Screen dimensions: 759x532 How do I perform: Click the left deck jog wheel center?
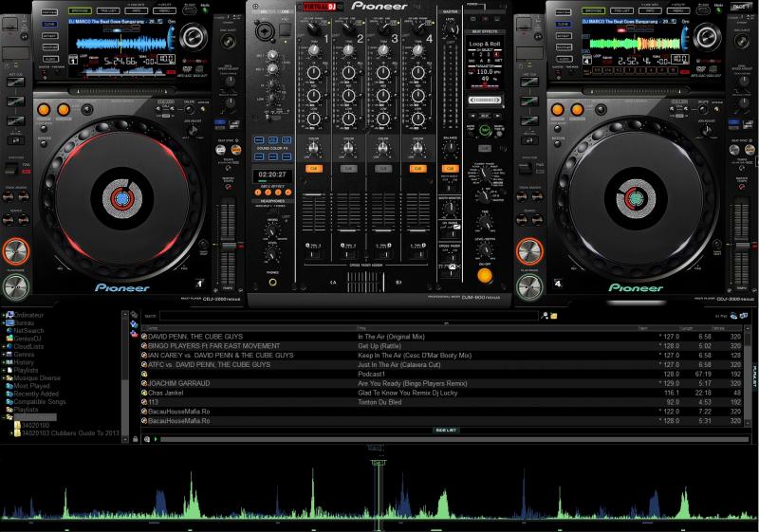[122, 199]
